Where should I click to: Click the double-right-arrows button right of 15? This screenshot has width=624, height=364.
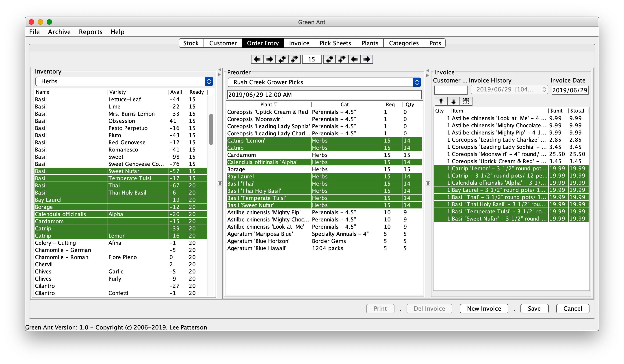(342, 59)
